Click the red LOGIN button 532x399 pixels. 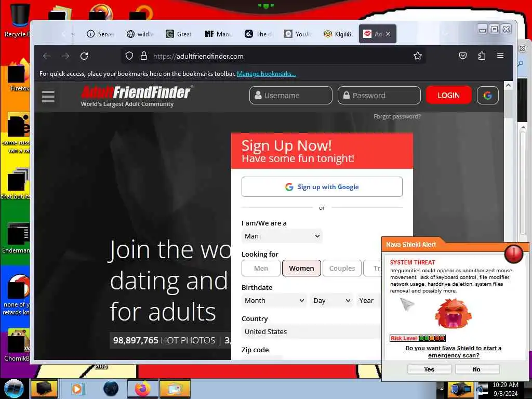coord(448,96)
